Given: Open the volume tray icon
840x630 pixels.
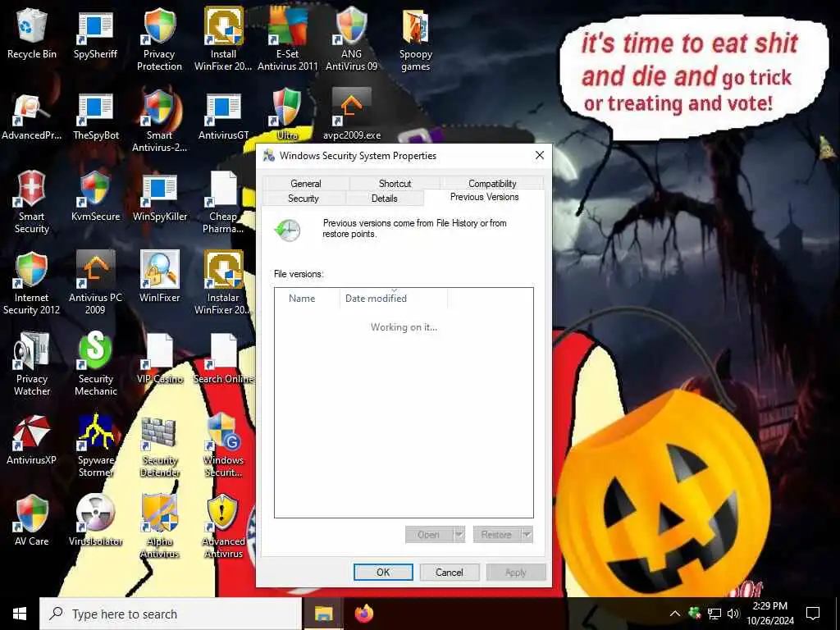Looking at the screenshot, I should tap(733, 614).
